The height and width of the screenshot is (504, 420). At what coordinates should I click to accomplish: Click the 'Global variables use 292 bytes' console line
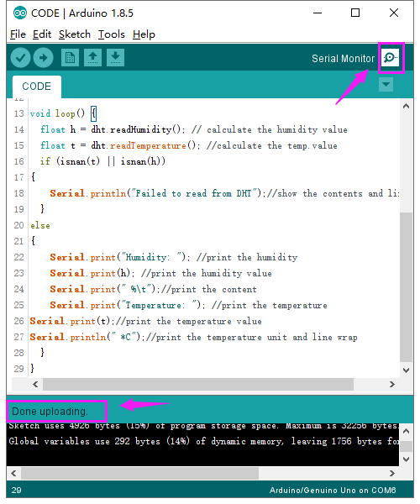click(204, 441)
